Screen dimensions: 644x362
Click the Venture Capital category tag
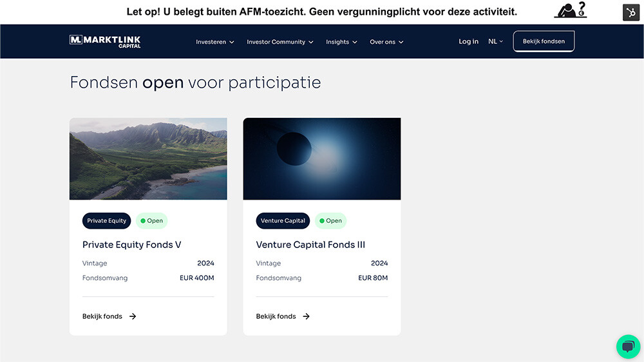pos(283,221)
